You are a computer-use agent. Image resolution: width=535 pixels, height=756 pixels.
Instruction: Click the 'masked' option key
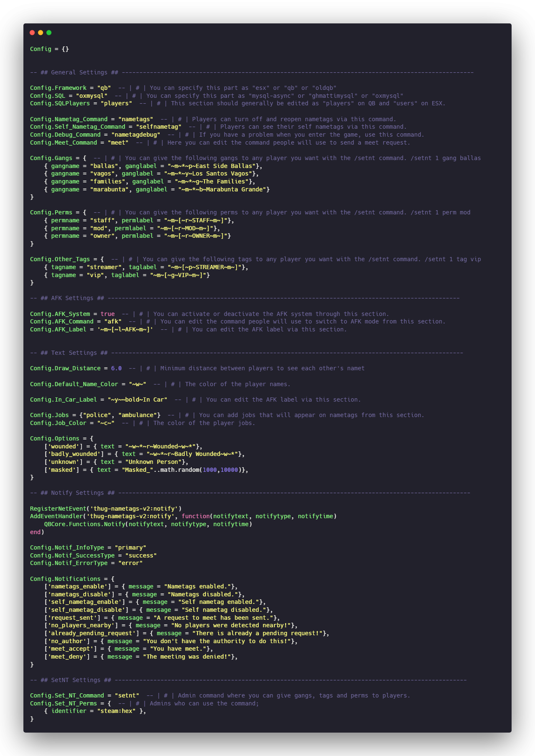pyautogui.click(x=63, y=470)
